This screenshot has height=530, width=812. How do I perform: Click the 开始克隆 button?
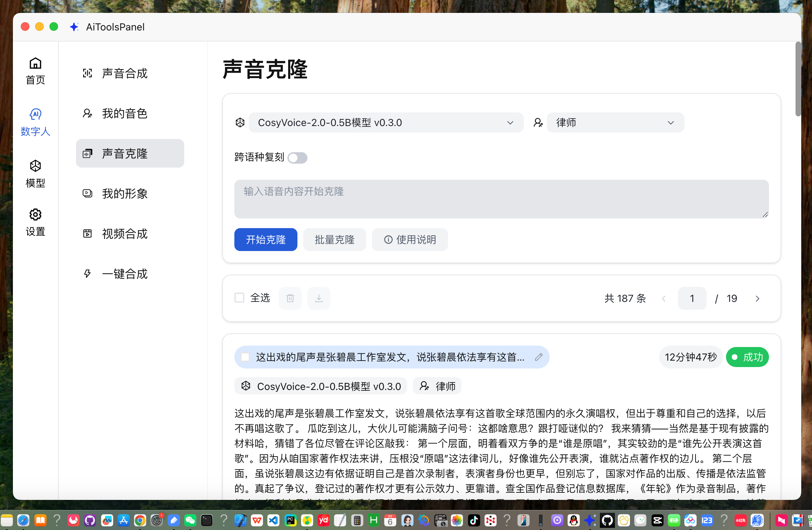point(266,239)
